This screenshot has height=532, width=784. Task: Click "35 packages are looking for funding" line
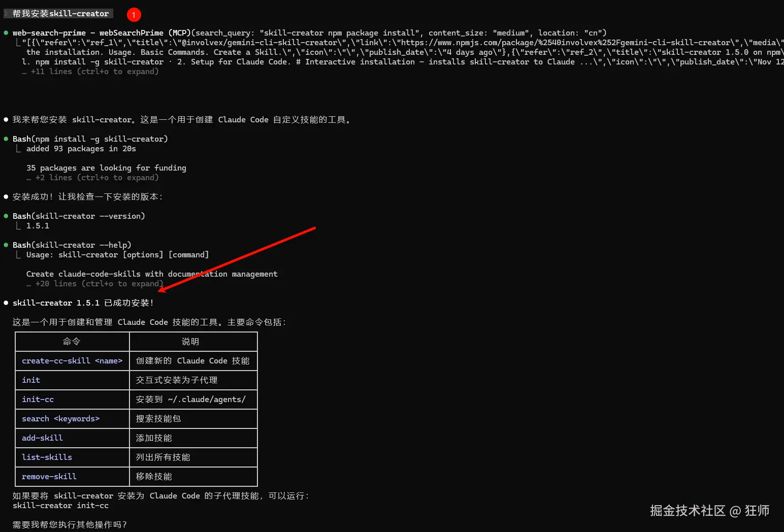pyautogui.click(x=106, y=168)
